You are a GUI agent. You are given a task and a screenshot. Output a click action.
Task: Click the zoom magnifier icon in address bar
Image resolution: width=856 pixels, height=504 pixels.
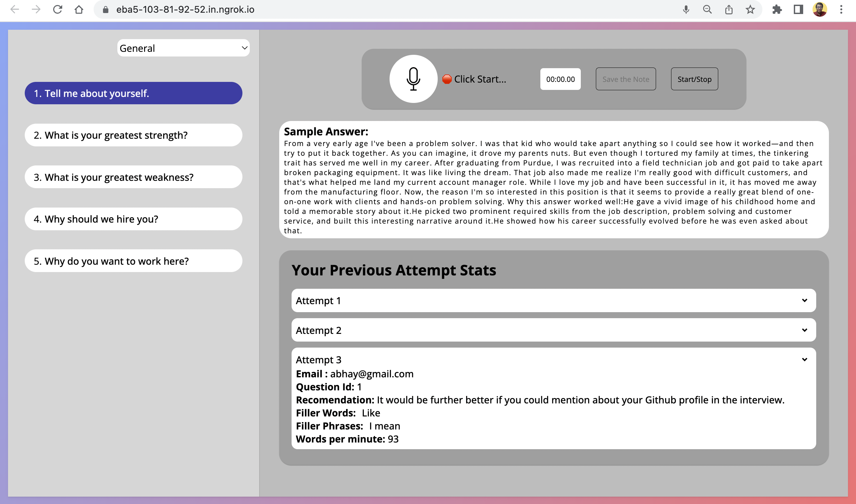707,9
